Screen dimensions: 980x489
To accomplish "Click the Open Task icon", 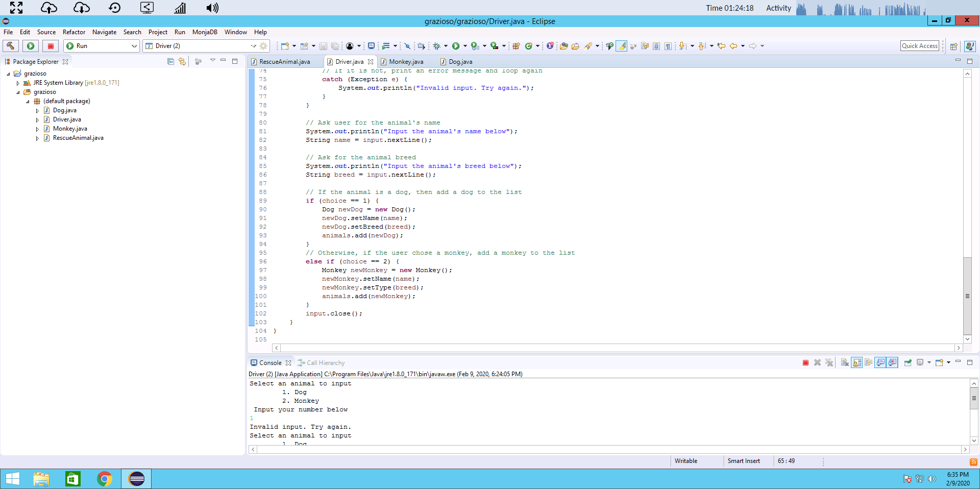I will (575, 46).
